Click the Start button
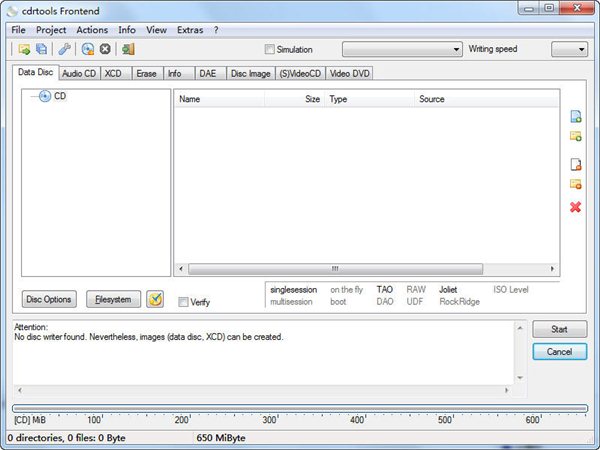This screenshot has height=450, width=600. pos(559,329)
